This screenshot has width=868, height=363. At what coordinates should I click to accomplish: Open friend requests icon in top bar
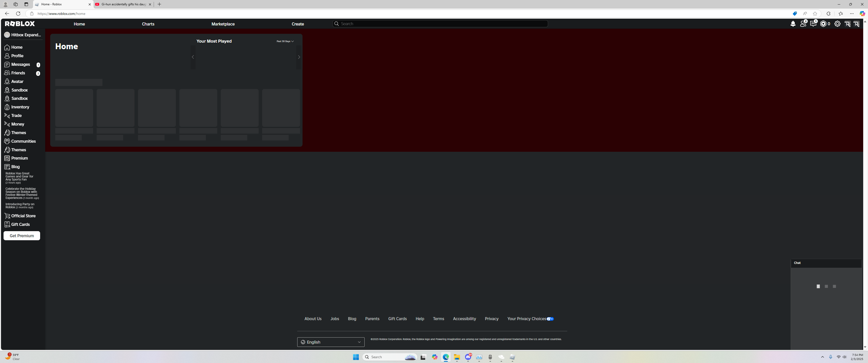point(803,24)
